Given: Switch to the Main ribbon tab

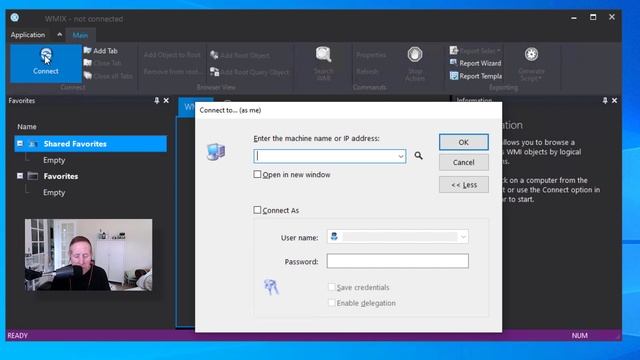Looking at the screenshot, I should [80, 36].
